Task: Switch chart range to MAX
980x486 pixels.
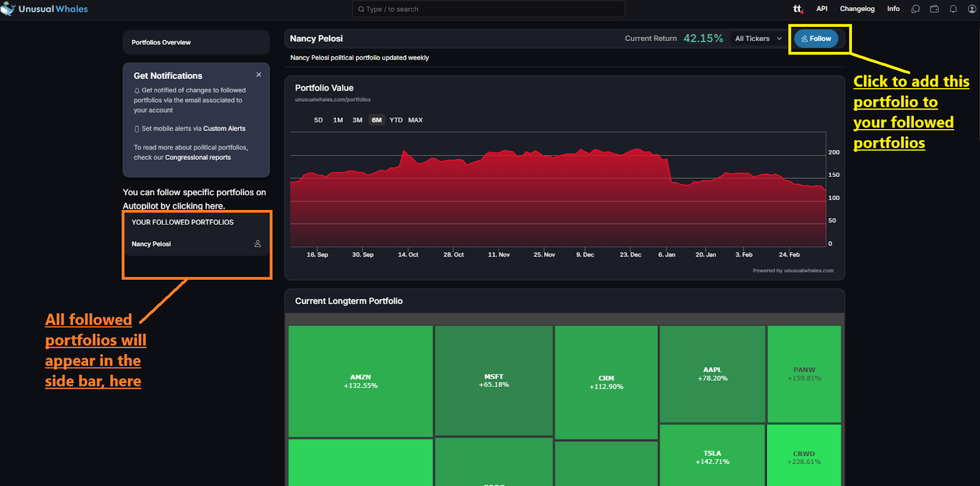Action: [415, 120]
